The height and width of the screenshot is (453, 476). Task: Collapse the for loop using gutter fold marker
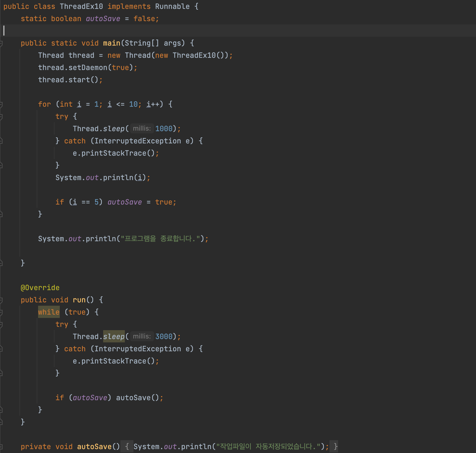1,104
